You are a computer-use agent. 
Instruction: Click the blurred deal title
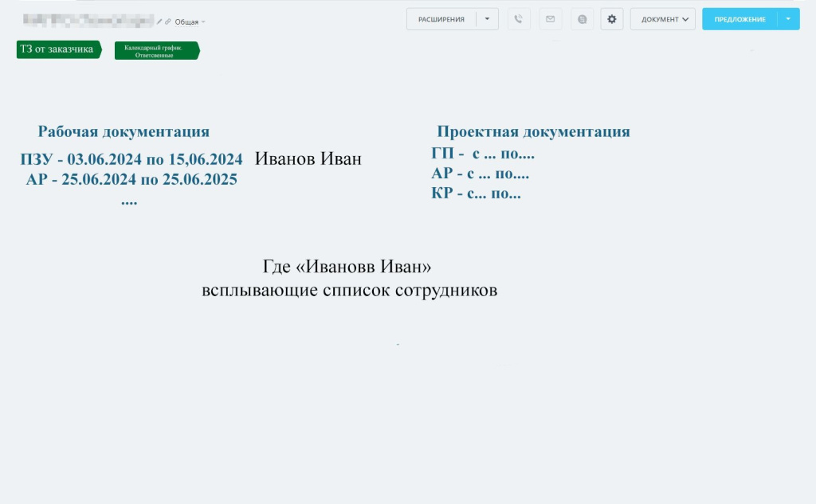pos(88,20)
